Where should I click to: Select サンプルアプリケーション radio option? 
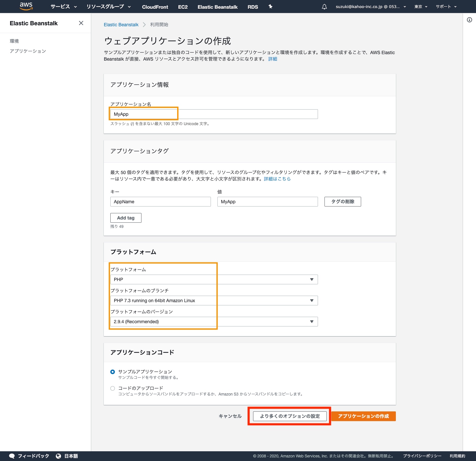point(113,372)
